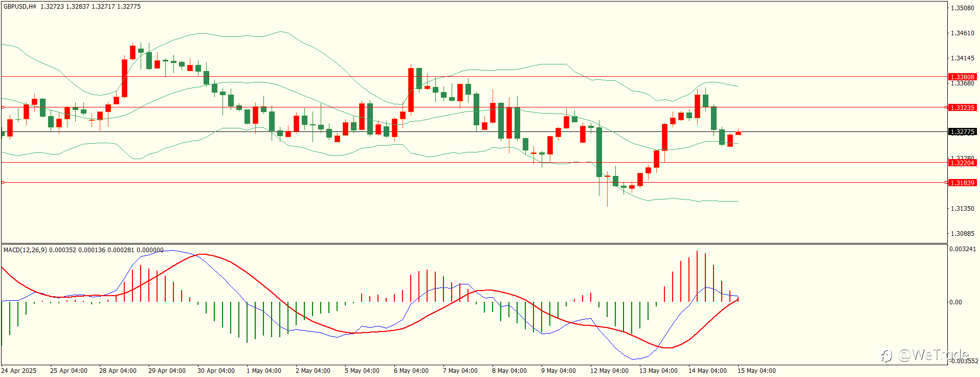Click the WeTrade watermark logo
The width and height of the screenshot is (980, 377).
pyautogui.click(x=925, y=354)
